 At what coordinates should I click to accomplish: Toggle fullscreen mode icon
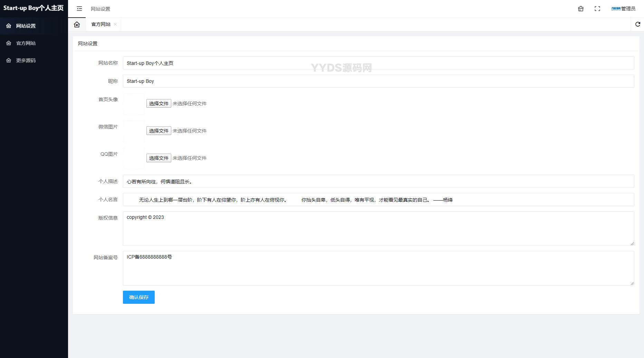597,9
